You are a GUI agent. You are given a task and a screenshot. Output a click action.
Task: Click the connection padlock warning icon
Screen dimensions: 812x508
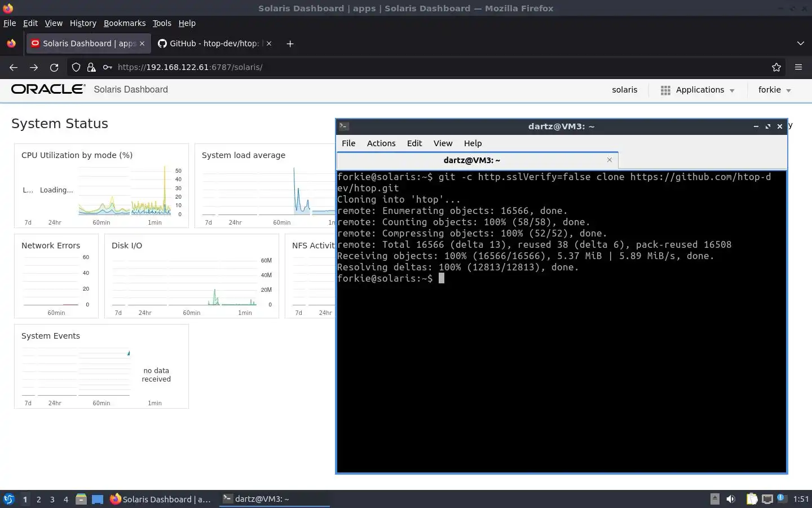(91, 67)
